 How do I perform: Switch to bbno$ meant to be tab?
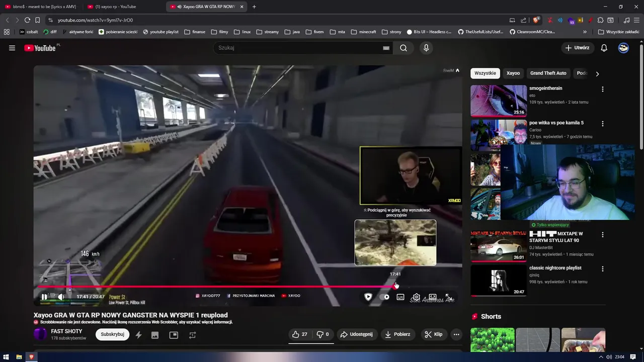[42, 7]
